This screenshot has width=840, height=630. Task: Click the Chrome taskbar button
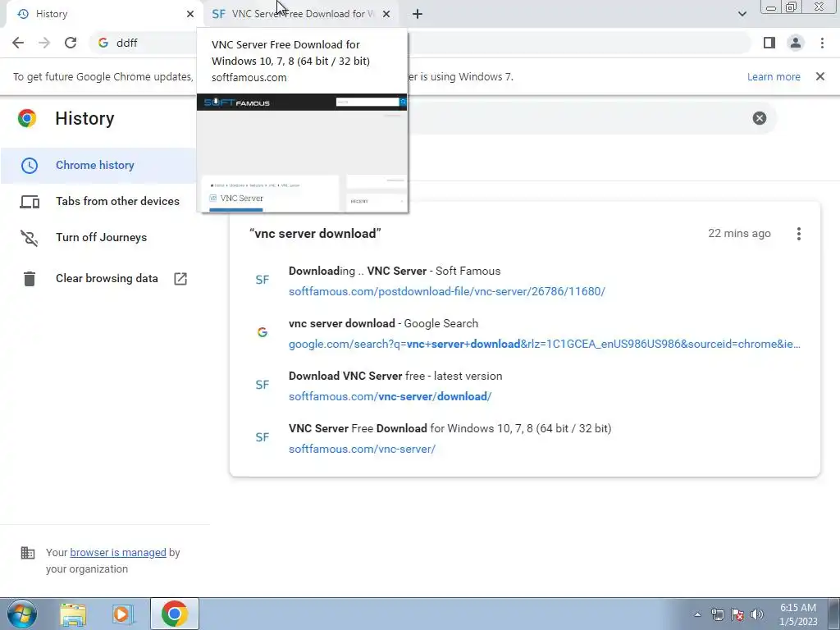tap(174, 614)
